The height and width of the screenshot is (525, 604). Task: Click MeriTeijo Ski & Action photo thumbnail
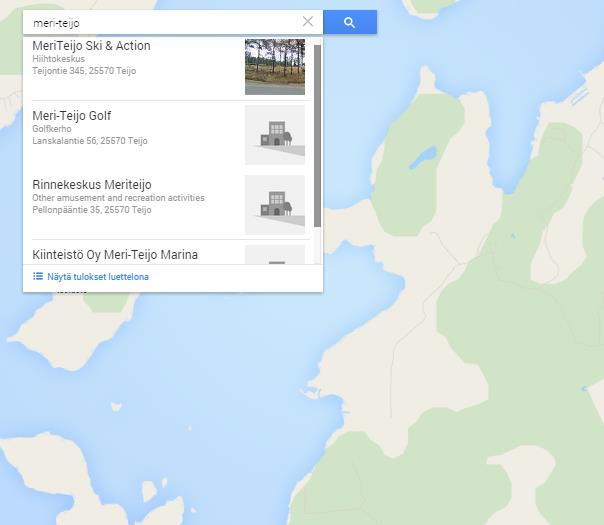275,67
